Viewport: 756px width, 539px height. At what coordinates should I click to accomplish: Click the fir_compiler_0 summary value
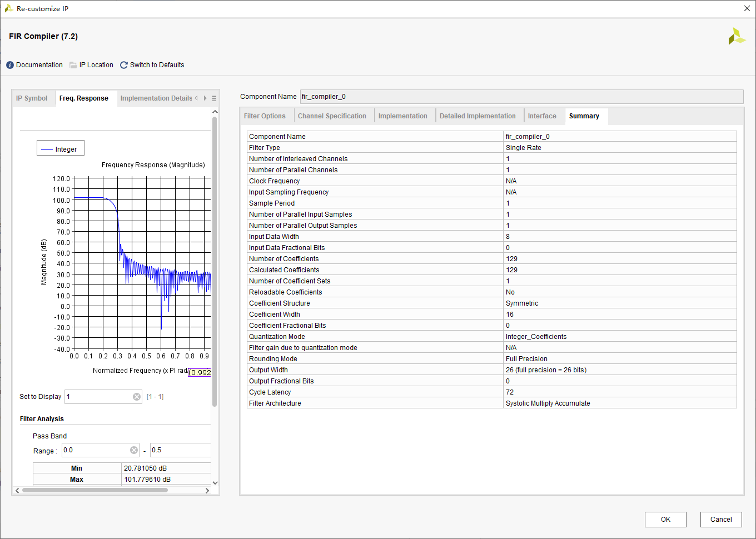528,137
